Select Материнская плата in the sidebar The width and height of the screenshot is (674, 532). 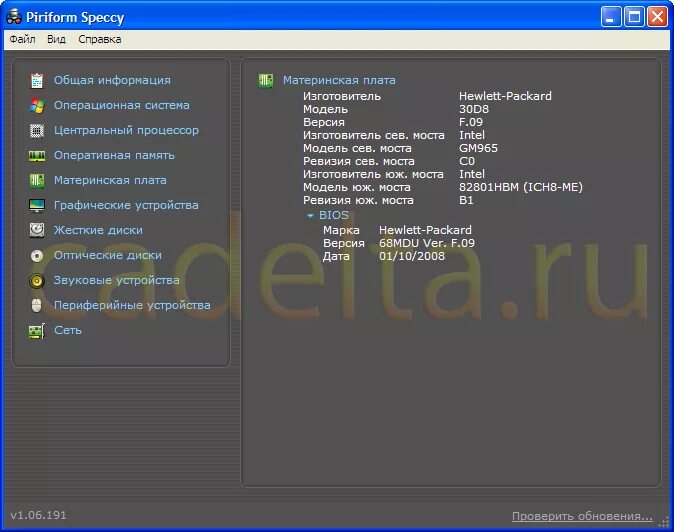(110, 180)
